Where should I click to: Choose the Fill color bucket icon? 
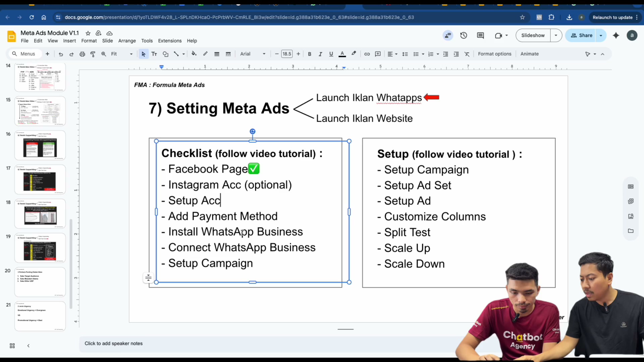194,54
